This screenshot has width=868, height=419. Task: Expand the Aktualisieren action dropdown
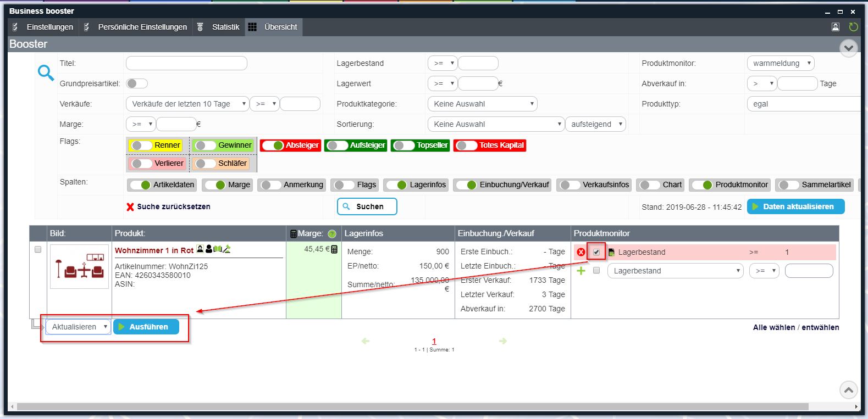pyautogui.click(x=79, y=327)
